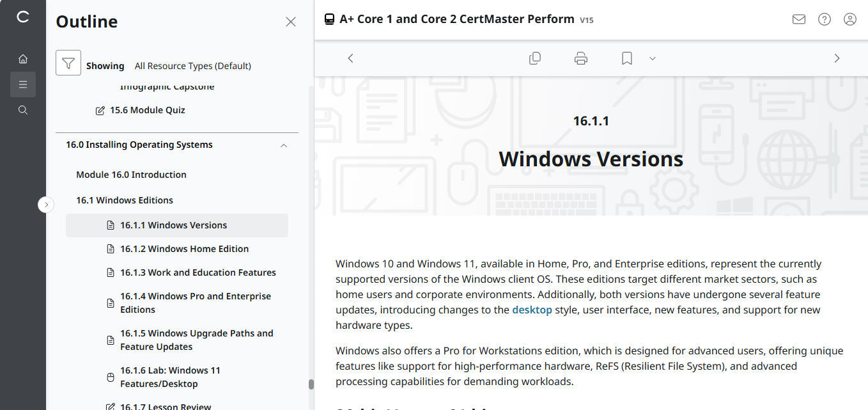The height and width of the screenshot is (410, 868).
Task: Click the outline panel scrollbar thumb
Action: tap(311, 384)
